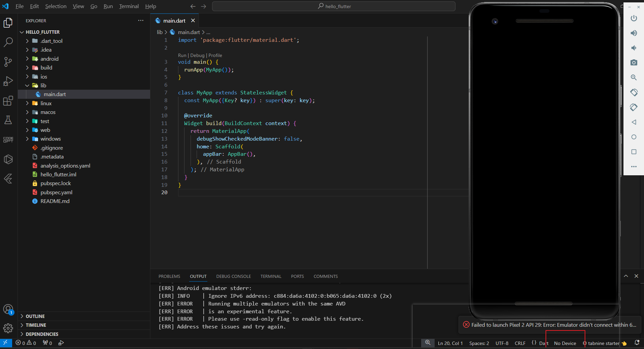Tap the emulator Home circle button

click(x=634, y=137)
